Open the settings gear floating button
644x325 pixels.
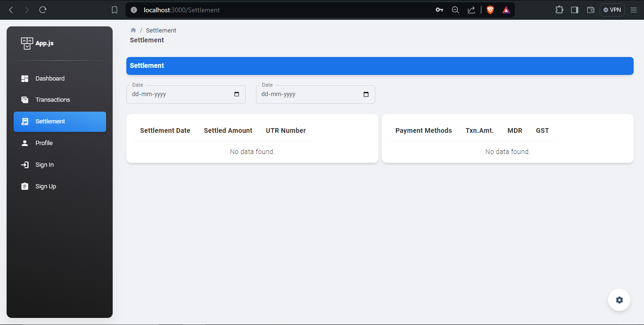619,300
